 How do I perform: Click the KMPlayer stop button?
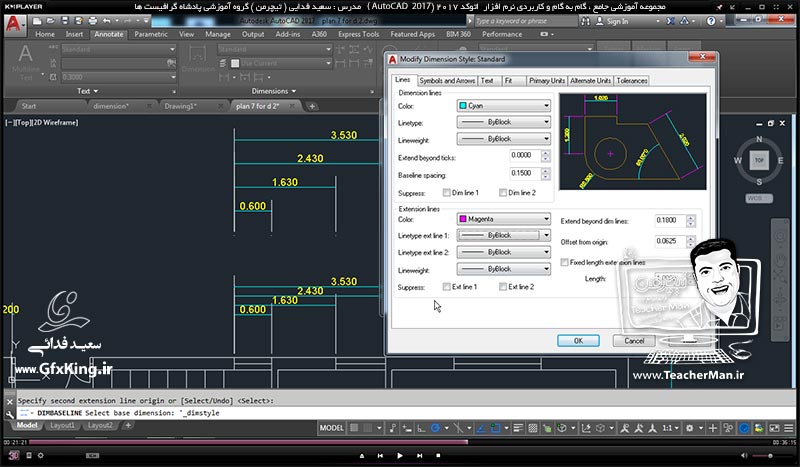(x=438, y=455)
